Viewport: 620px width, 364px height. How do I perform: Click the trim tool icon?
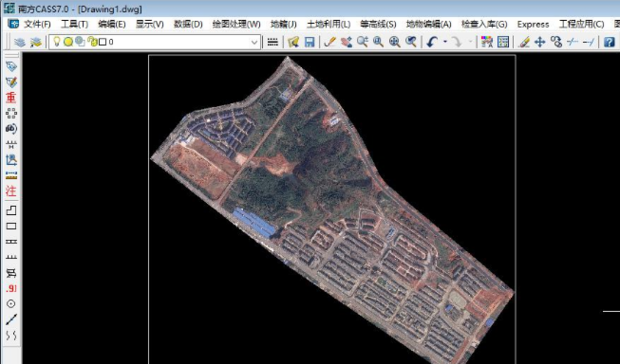click(573, 42)
